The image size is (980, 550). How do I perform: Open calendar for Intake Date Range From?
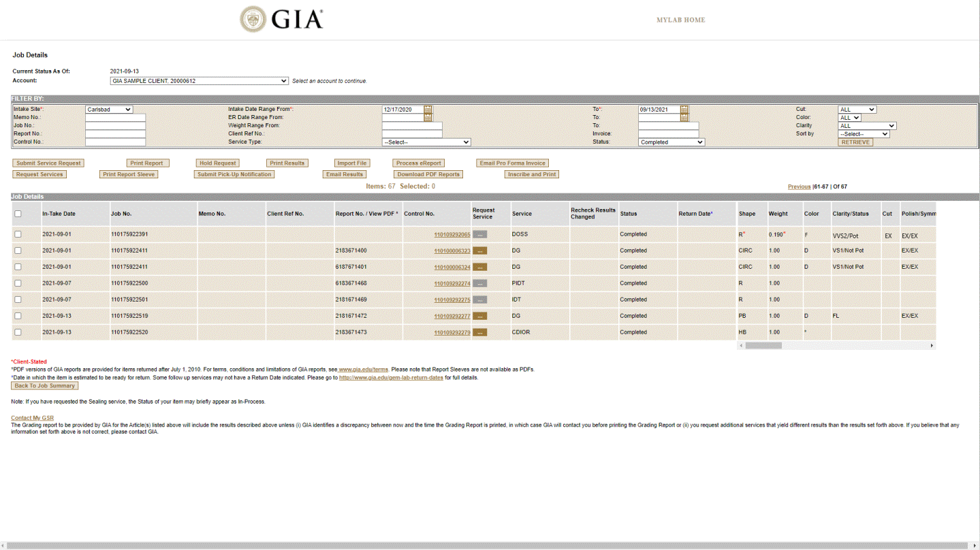tap(428, 110)
